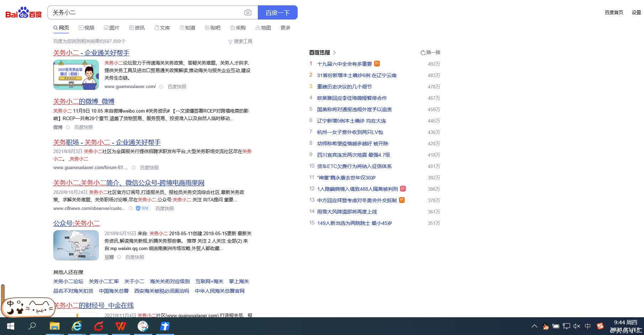644x335 pixels.
Task: Open result 关务小二的微博_微博
Action: click(84, 101)
